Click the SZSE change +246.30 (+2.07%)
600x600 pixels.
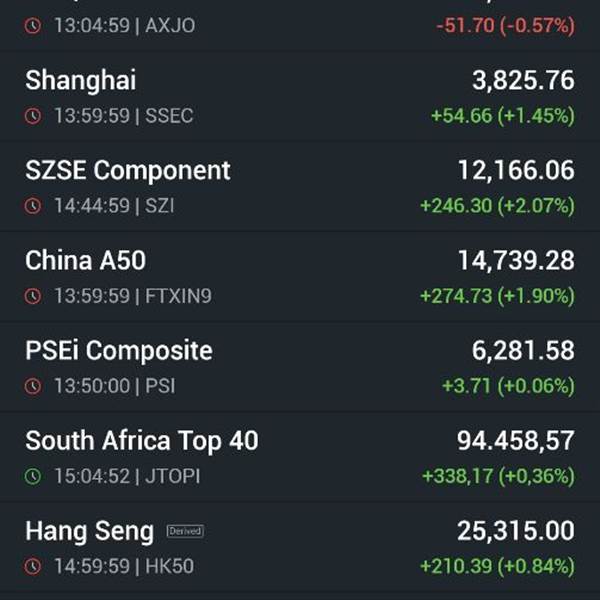pos(497,206)
